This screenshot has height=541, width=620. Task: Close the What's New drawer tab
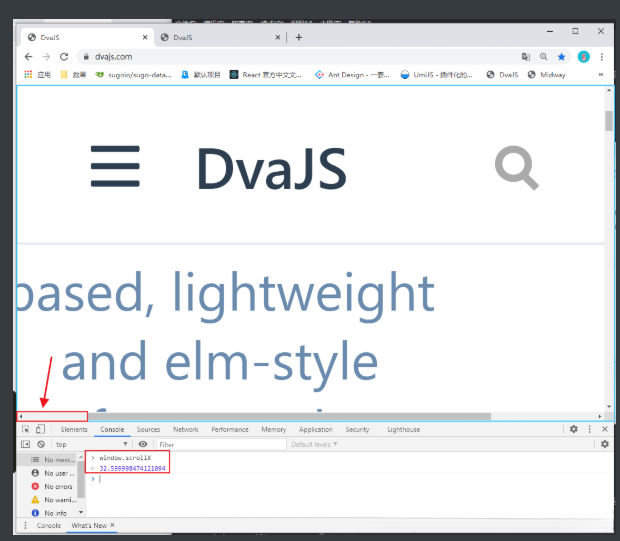[112, 525]
